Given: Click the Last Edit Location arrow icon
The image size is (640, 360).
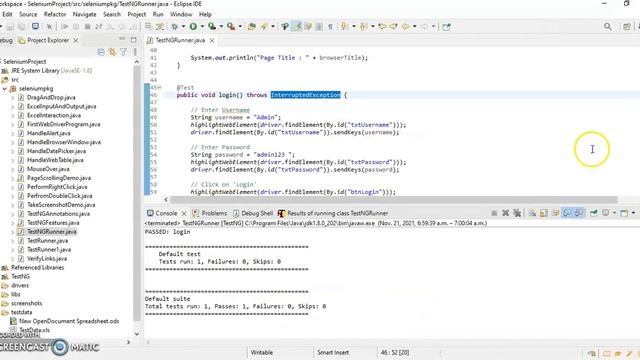Looking at the screenshot, I should click(x=382, y=27).
